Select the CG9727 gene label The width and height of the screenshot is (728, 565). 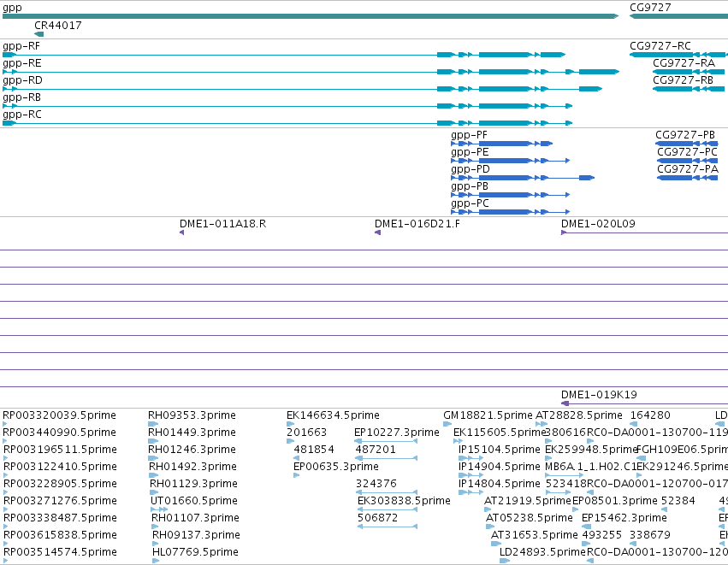pos(650,8)
